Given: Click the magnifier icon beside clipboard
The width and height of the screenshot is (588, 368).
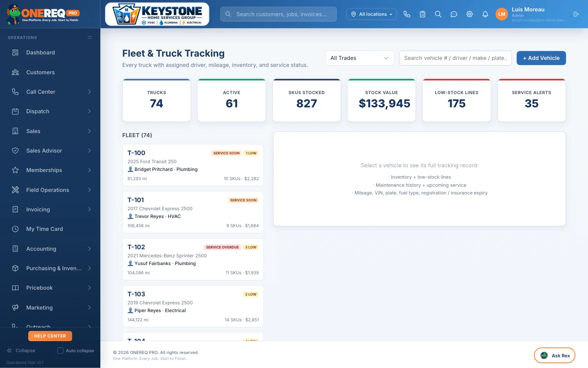Looking at the screenshot, I should (x=438, y=14).
